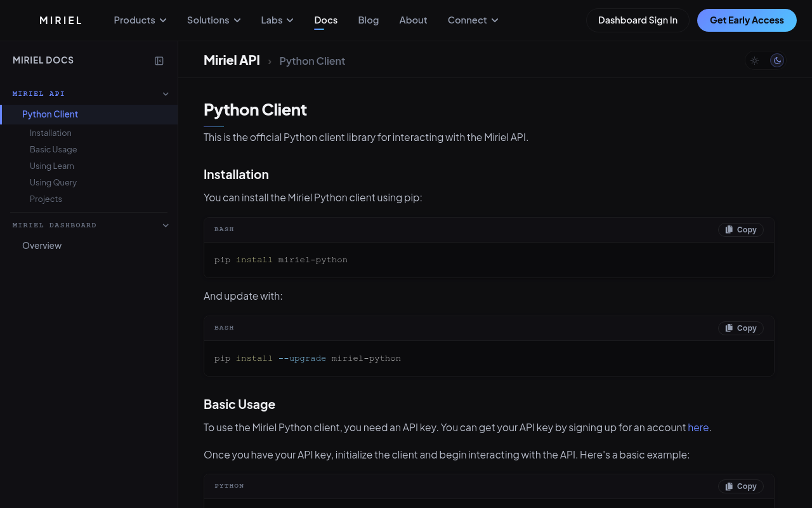The height and width of the screenshot is (508, 812).
Task: Click the Basic Usage section heading
Action: coord(239,404)
